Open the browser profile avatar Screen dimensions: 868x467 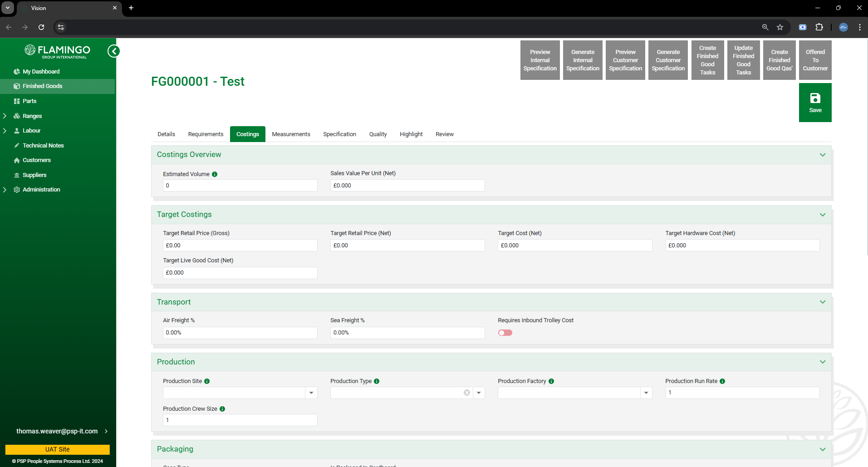point(843,27)
